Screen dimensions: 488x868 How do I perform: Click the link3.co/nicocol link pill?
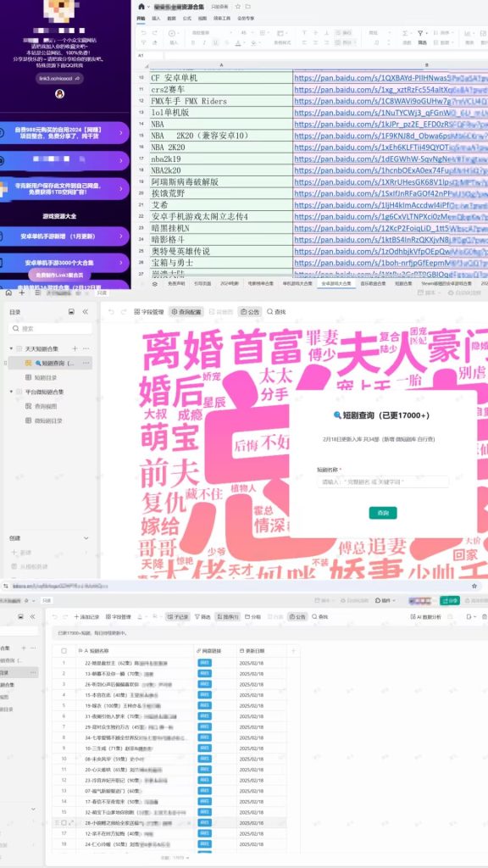60,79
